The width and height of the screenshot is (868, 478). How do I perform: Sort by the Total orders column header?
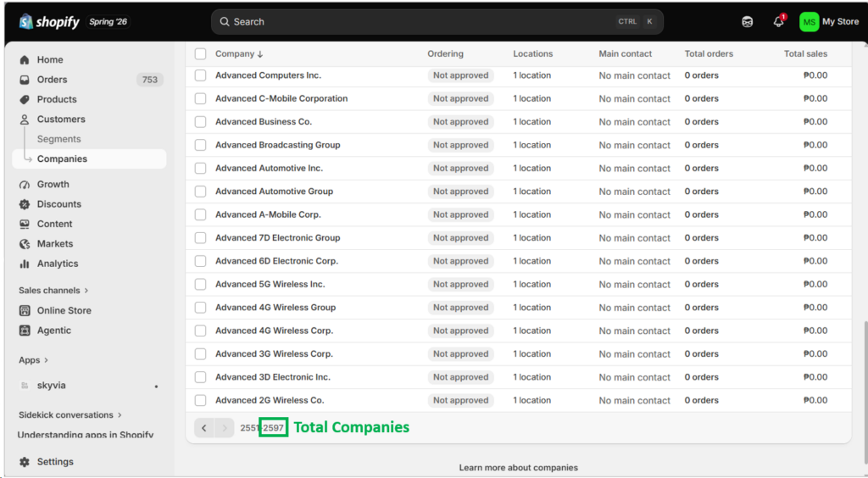pyautogui.click(x=709, y=53)
